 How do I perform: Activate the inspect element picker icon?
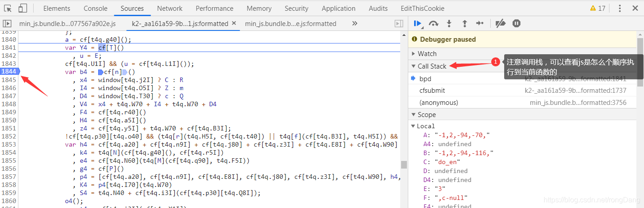pos(8,8)
